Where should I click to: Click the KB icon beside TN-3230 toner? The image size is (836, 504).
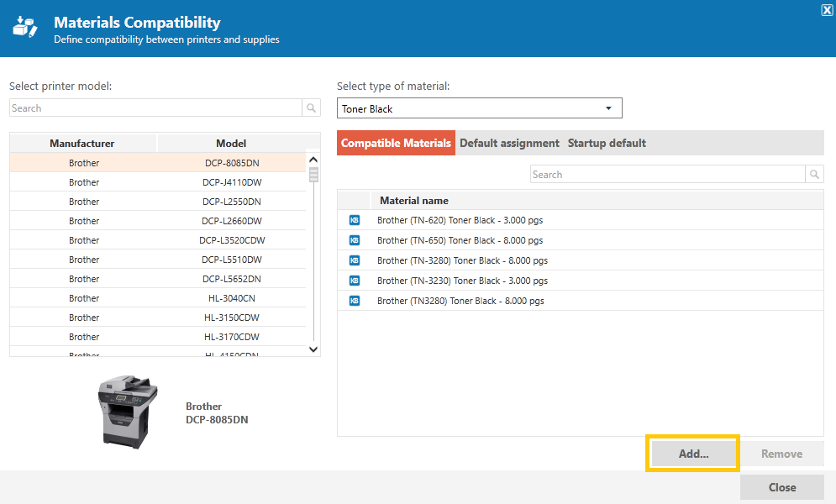coord(355,281)
